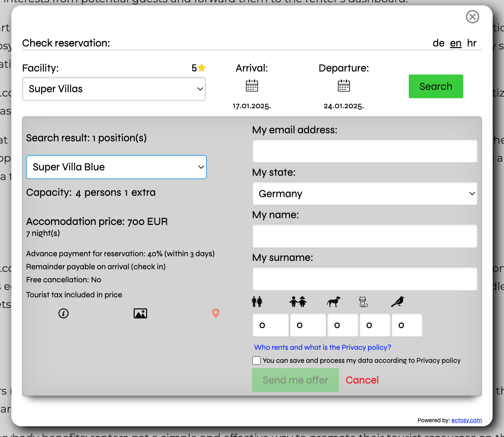Close the reservation dialog with X icon

(x=472, y=17)
